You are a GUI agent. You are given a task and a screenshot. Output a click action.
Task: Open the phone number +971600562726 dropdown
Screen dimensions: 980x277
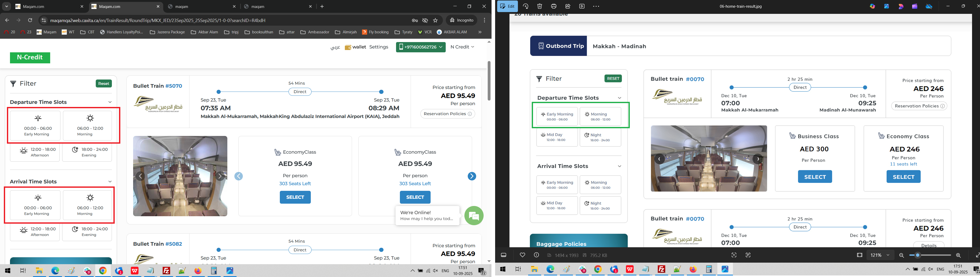click(420, 47)
